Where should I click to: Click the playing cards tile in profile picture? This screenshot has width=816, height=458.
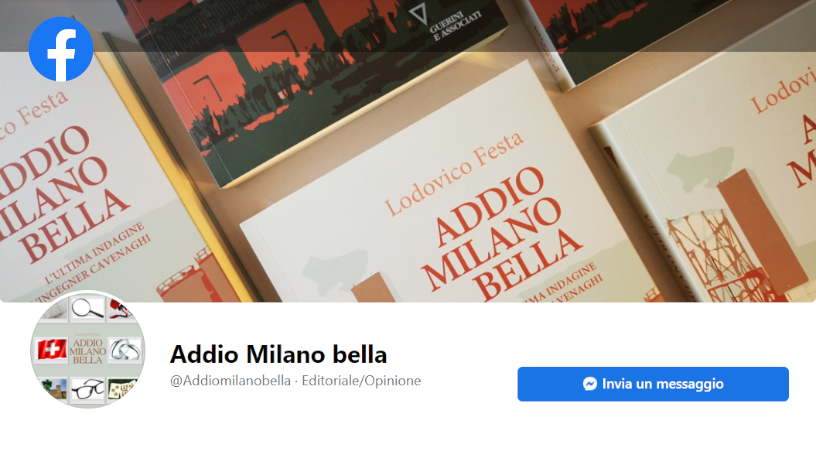pos(121,389)
